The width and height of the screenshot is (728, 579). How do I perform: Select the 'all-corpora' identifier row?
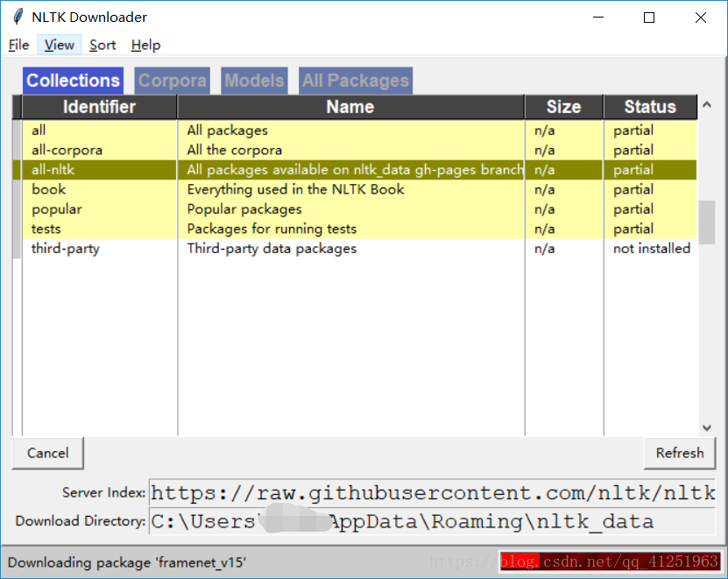(x=99, y=150)
